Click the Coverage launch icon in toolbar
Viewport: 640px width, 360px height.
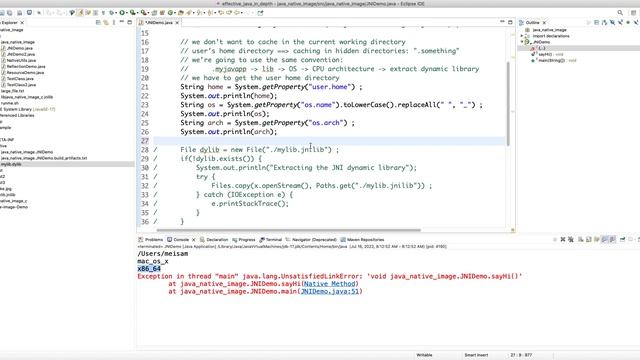point(132,13)
